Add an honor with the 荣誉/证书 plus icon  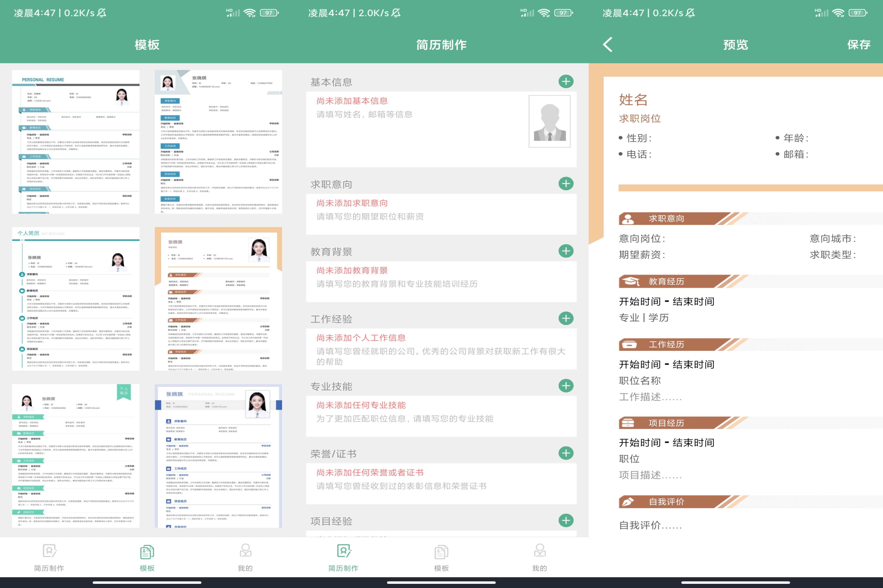pos(566,453)
